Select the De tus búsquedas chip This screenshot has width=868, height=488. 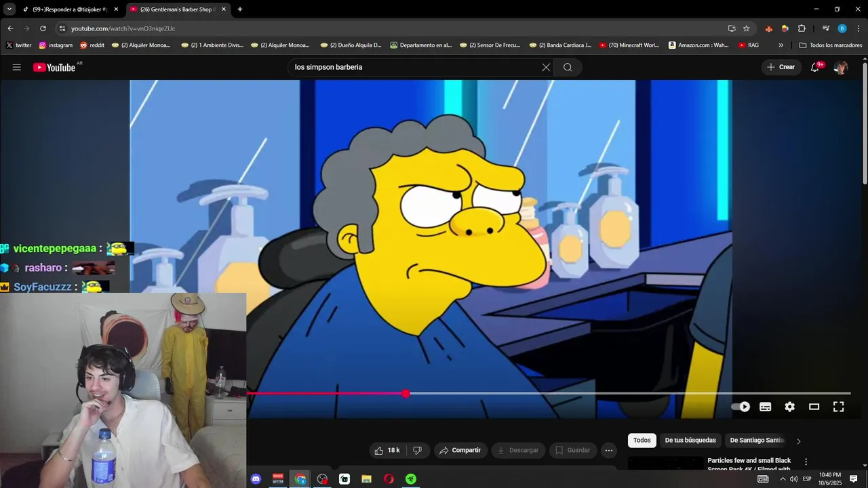coord(690,441)
